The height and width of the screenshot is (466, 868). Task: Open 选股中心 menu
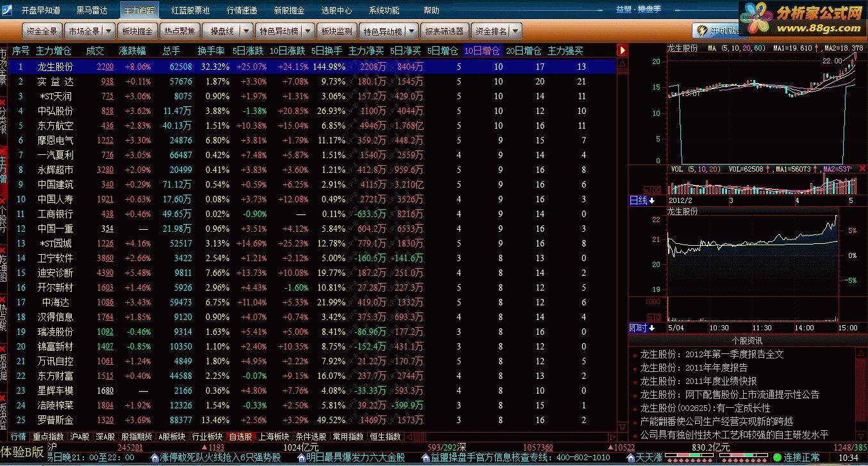coord(337,10)
